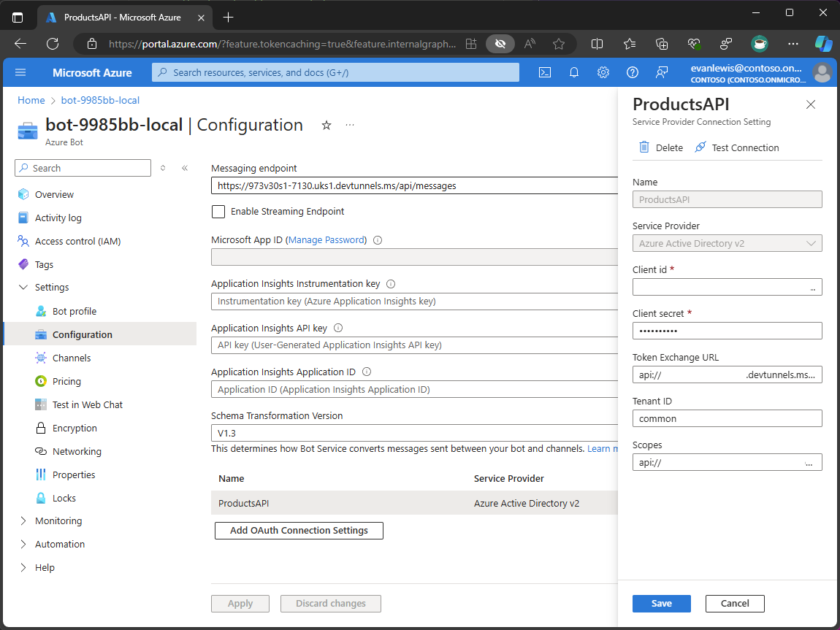Go back in the browser
840x630 pixels.
[x=20, y=44]
